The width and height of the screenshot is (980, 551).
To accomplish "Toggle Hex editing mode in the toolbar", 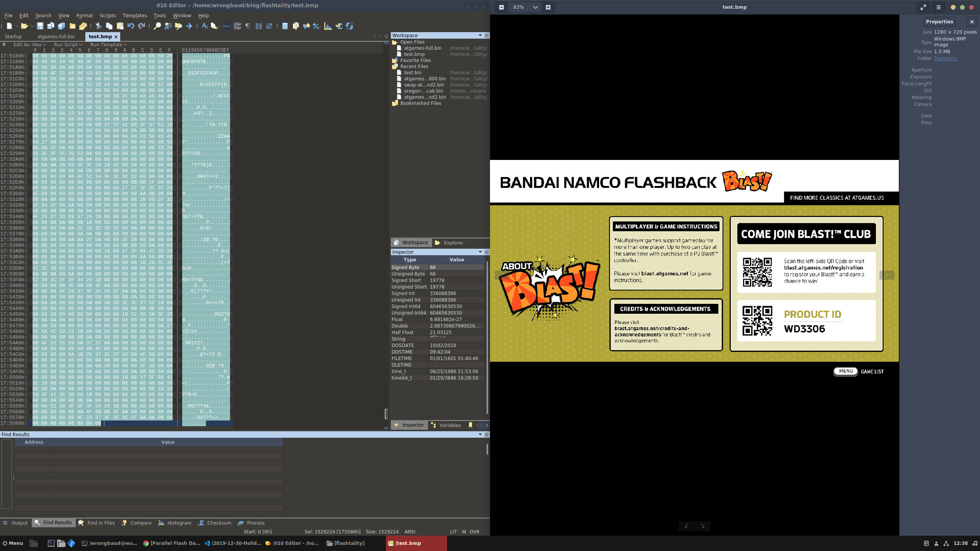I will 227,26.
